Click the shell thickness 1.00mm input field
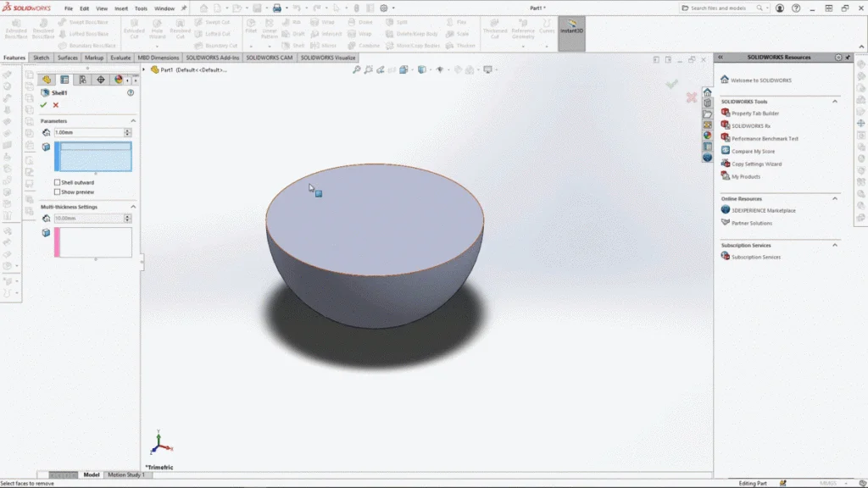 [x=88, y=133]
